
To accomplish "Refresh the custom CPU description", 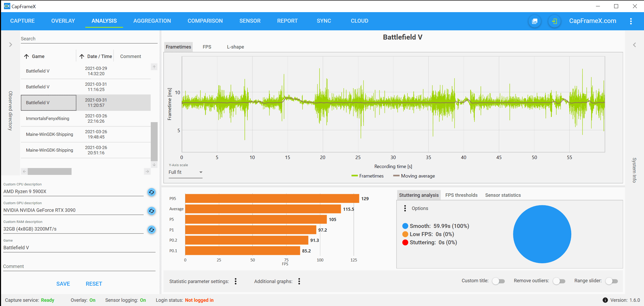I will click(152, 192).
